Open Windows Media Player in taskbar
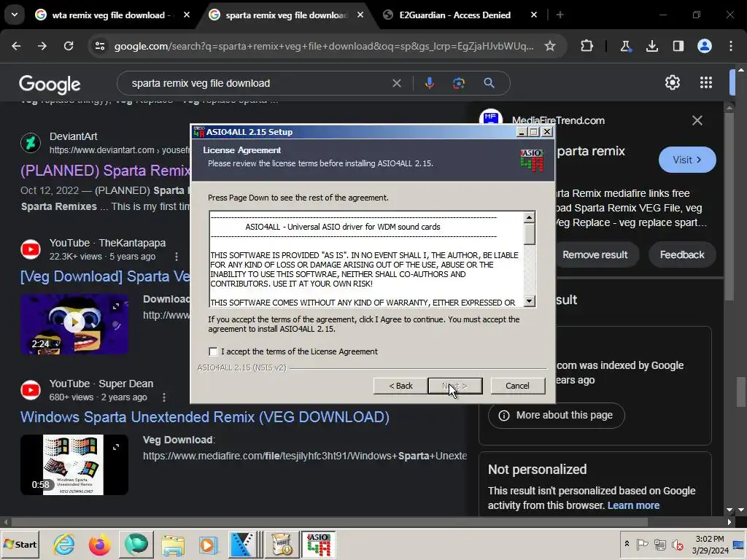 click(209, 544)
